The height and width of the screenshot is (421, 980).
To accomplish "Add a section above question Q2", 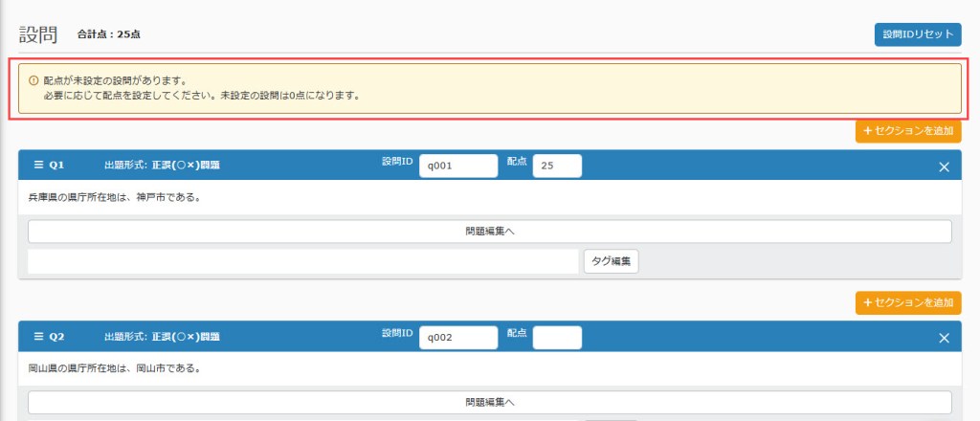I will (907, 303).
